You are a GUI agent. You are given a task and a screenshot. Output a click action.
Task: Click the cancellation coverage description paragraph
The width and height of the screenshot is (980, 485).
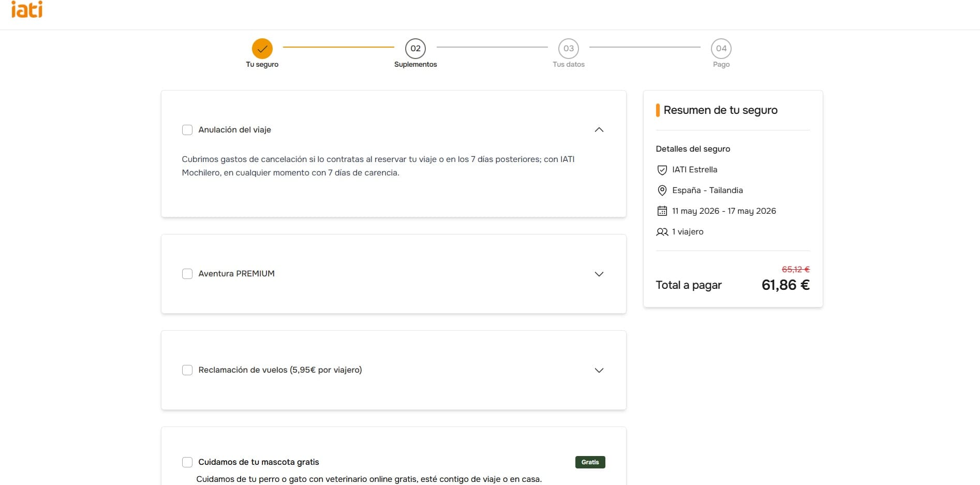[x=378, y=166]
